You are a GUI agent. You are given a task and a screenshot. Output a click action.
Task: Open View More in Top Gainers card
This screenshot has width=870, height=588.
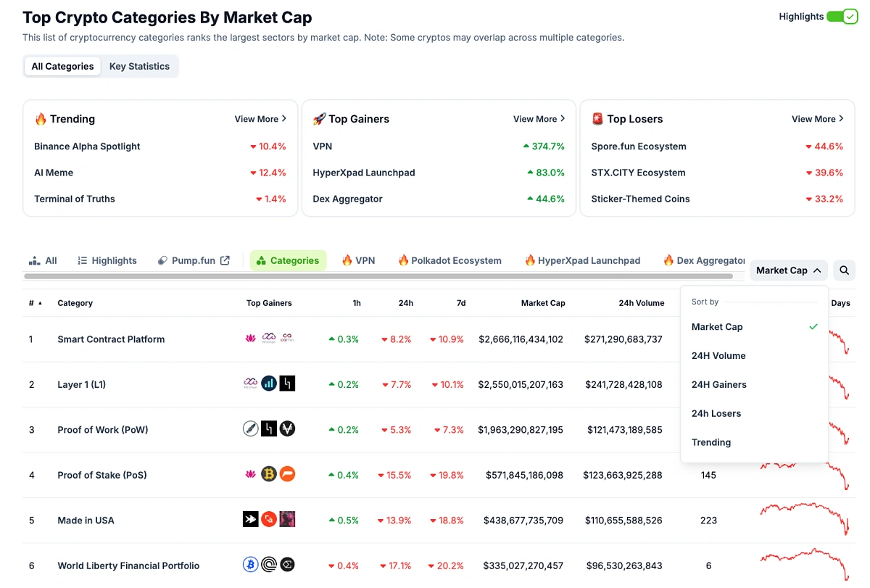point(539,119)
